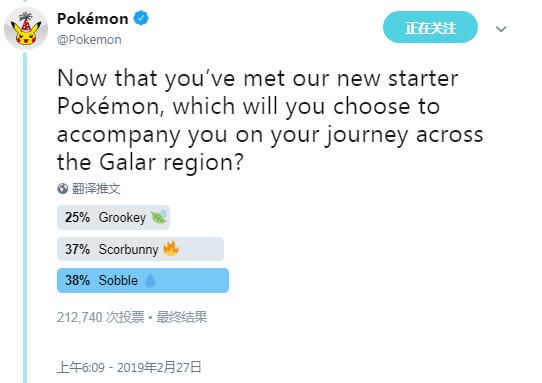Select the 37% Scorbunny poll result bar

pos(140,249)
